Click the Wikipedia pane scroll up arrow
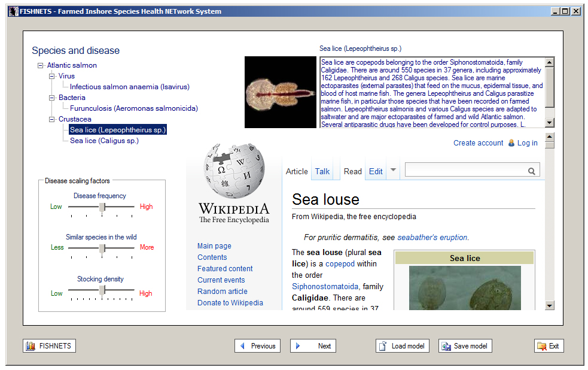 click(549, 137)
